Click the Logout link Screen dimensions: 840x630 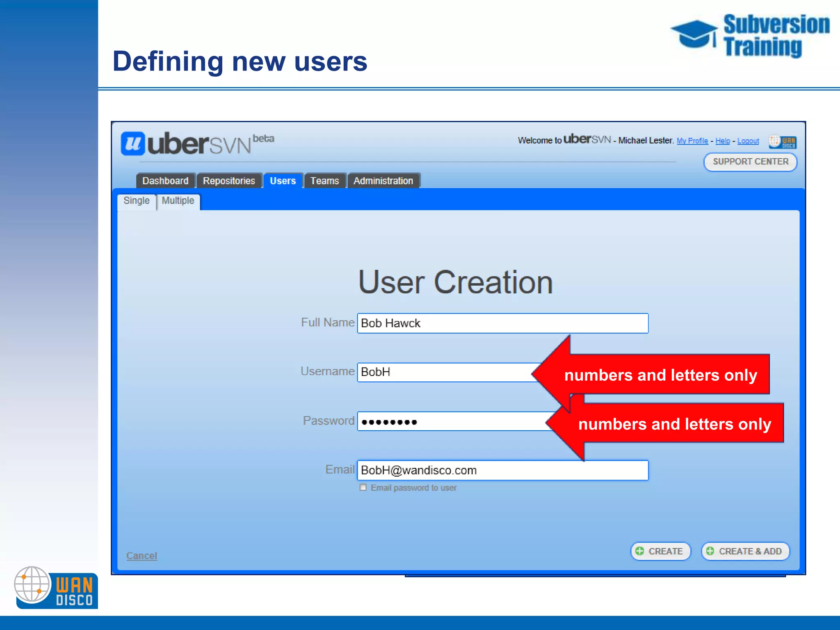click(748, 141)
